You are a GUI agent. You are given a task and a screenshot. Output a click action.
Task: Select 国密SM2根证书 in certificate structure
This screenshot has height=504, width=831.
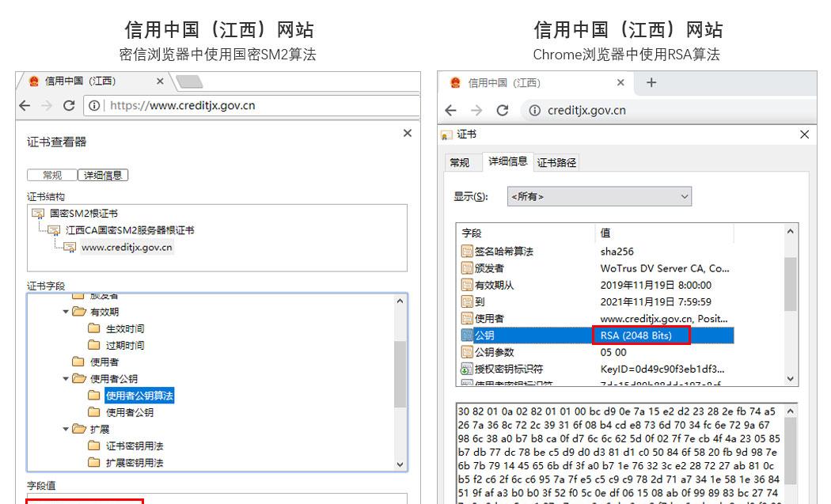tap(84, 213)
